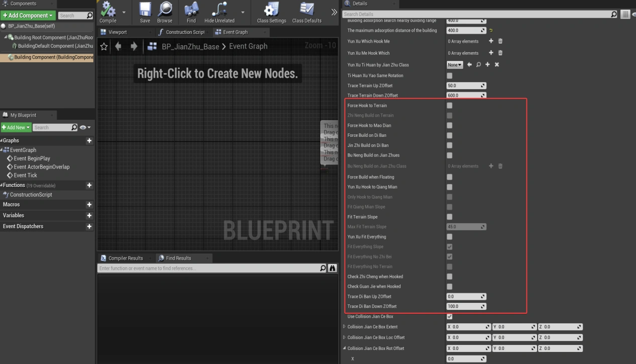Screen dimensions: 636x364
Task: Create new class with plus for Jian Zhu Class
Action: 487,65
